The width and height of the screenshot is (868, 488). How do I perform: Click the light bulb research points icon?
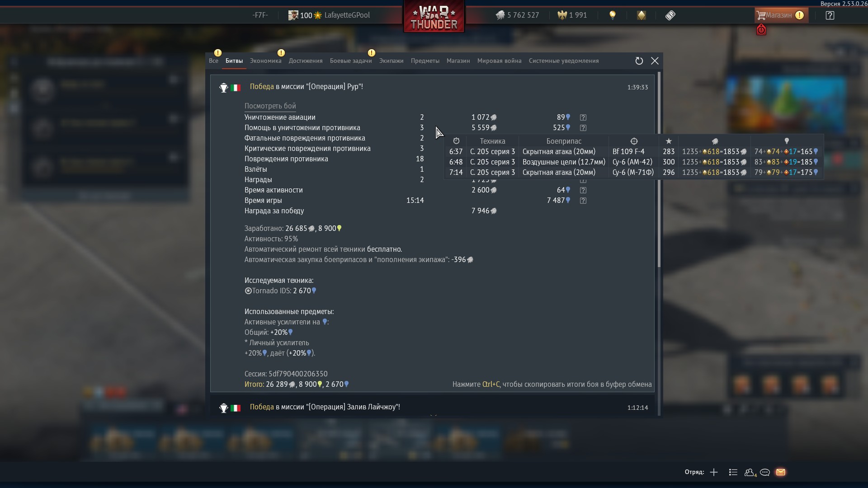pyautogui.click(x=613, y=15)
